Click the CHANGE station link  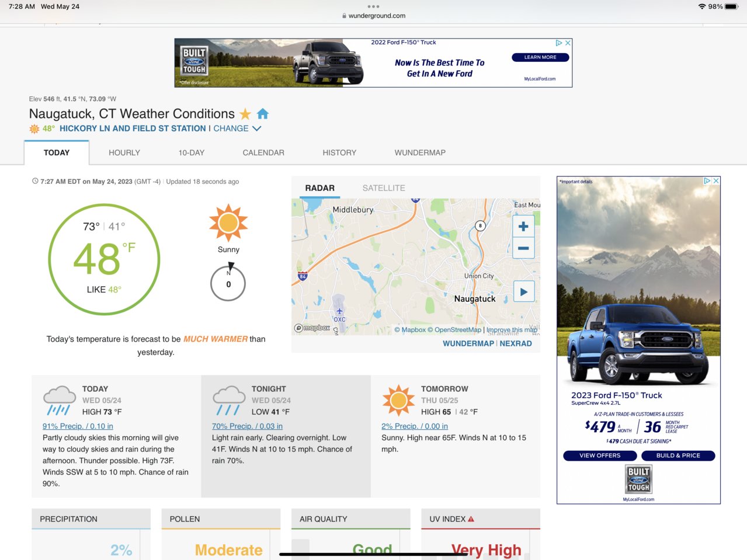coord(231,128)
